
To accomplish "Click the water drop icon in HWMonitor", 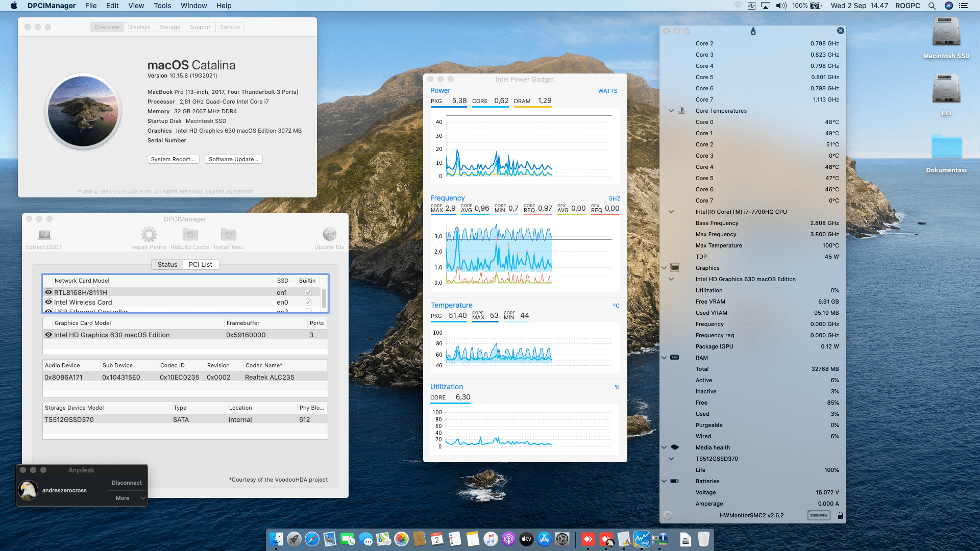I will point(753,31).
